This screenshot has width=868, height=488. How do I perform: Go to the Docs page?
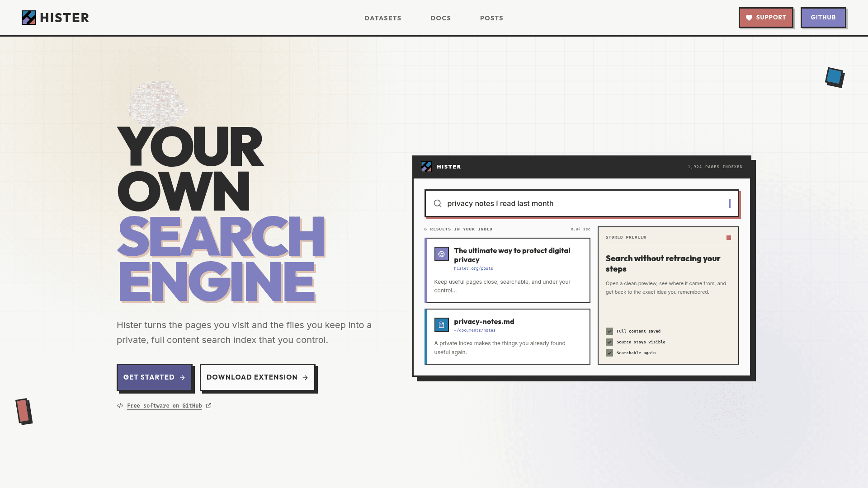click(441, 18)
